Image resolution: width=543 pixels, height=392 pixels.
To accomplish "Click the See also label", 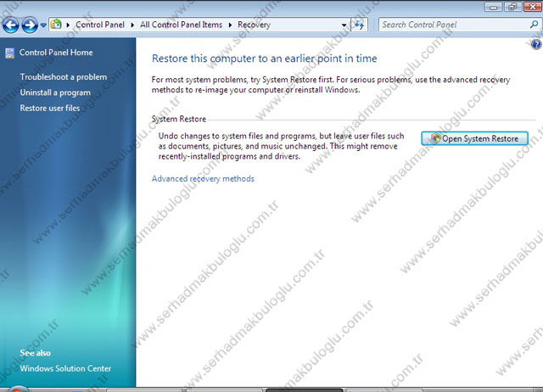I will point(36,353).
